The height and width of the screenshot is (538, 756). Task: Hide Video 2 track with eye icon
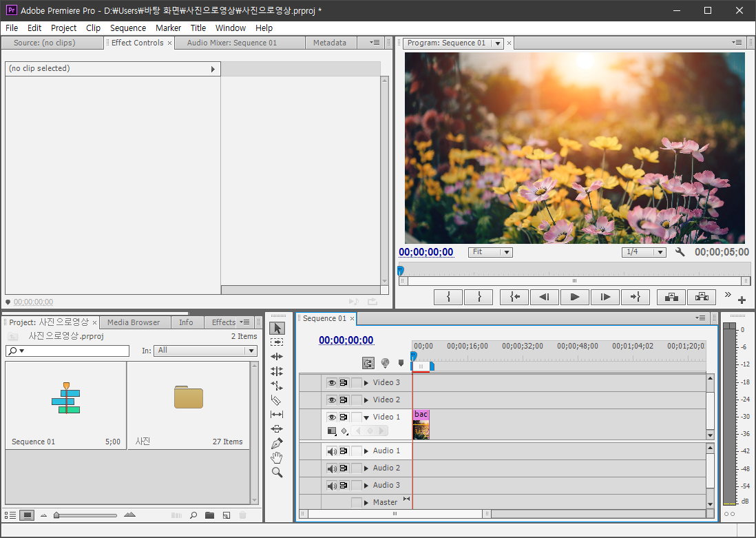point(332,400)
